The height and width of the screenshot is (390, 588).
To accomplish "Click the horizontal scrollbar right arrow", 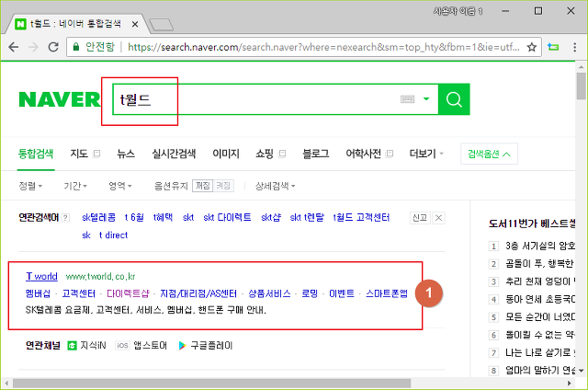I will (570, 384).
